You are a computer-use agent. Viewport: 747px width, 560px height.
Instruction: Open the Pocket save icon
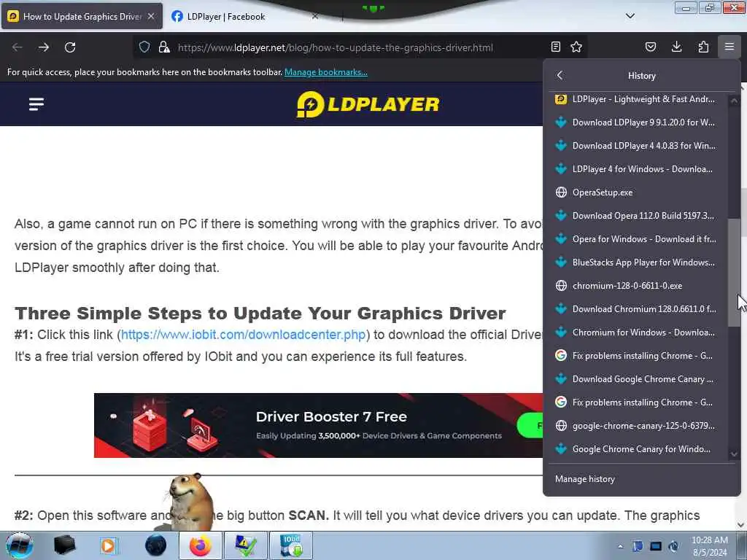651,47
